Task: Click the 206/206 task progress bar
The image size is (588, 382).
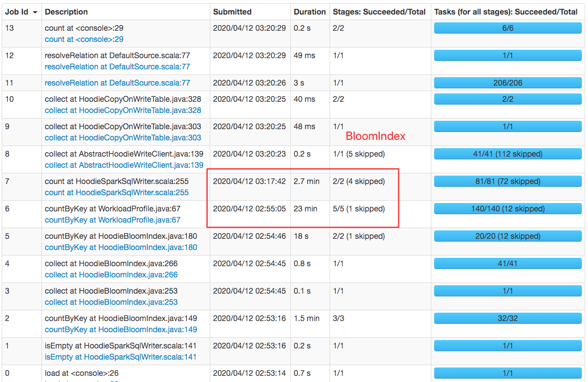Action: coord(508,83)
